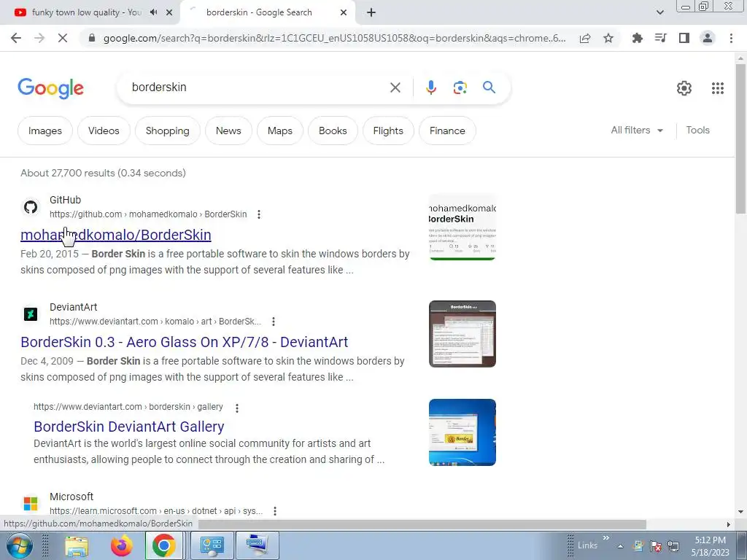Filter results by News

[228, 131]
